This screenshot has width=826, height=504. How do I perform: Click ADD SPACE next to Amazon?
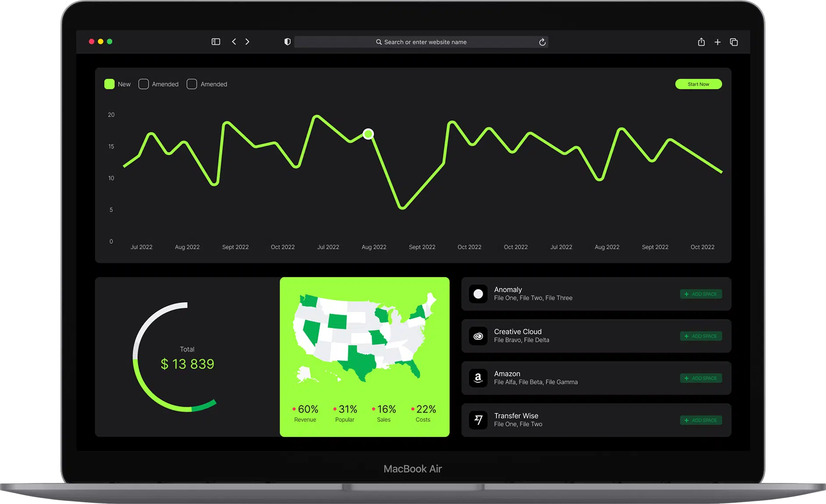tap(701, 378)
